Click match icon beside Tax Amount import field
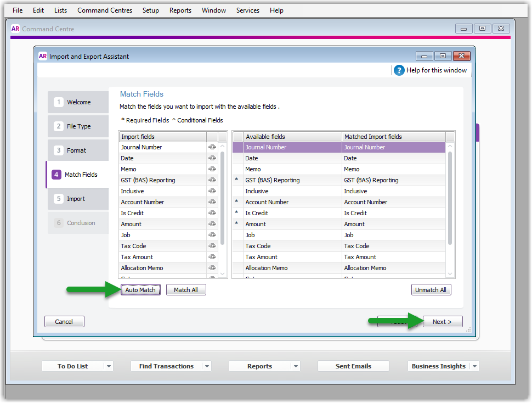 point(212,256)
